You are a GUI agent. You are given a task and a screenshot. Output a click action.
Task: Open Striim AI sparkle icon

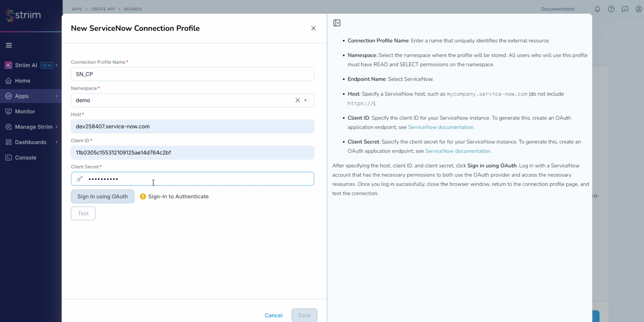point(8,65)
